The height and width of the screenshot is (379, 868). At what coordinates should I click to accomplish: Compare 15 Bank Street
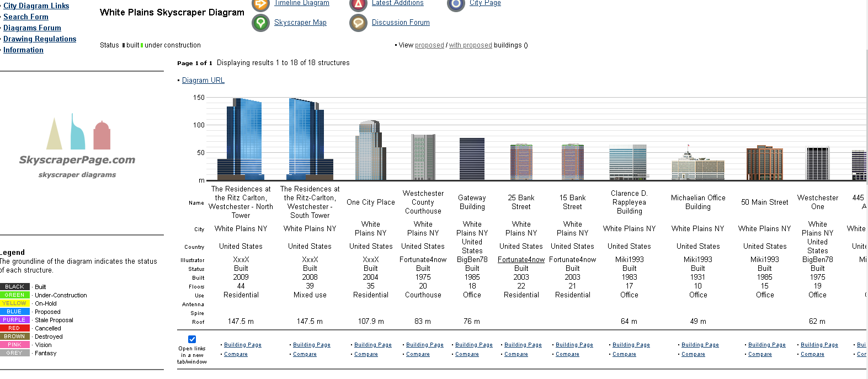point(567,354)
